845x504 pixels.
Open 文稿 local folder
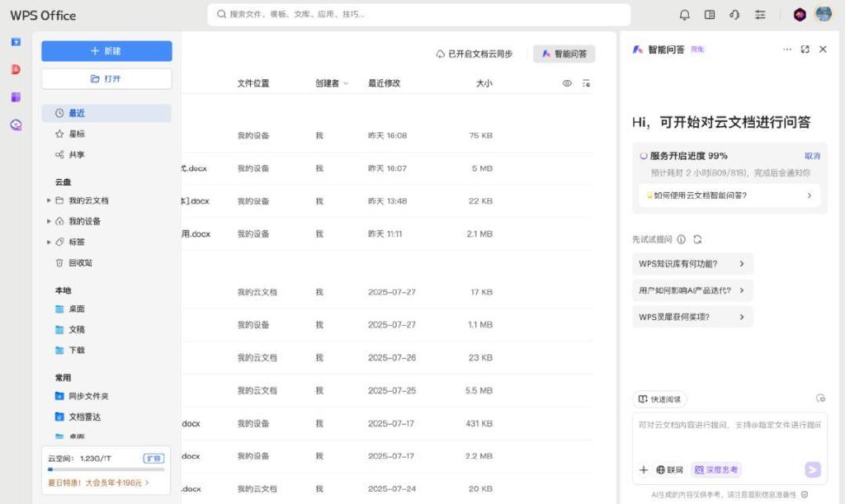[x=106, y=329]
